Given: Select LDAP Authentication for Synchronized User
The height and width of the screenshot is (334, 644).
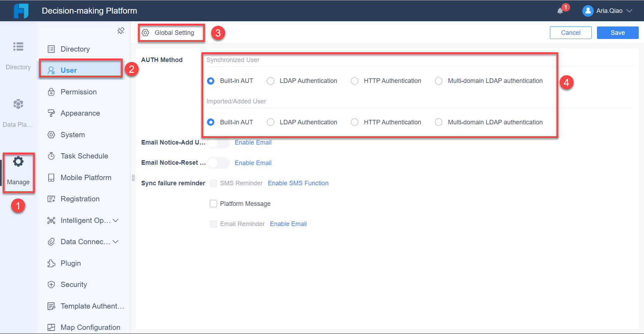Looking at the screenshot, I should (270, 81).
